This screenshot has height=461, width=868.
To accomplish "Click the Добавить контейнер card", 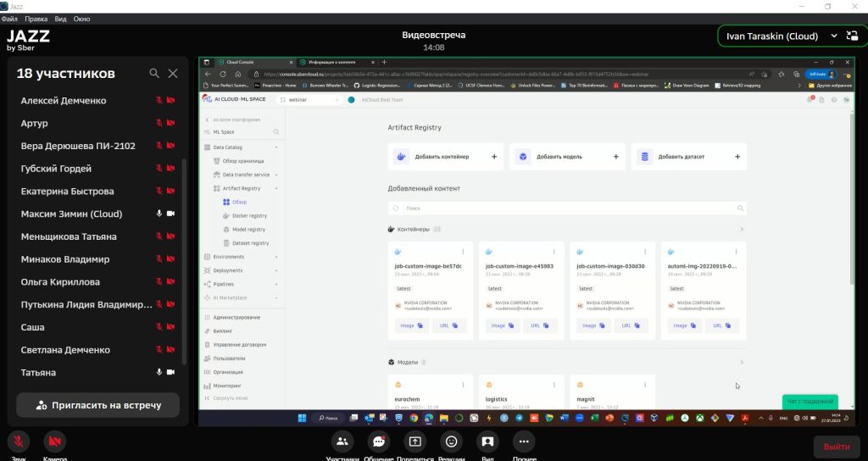I will pyautogui.click(x=446, y=157).
